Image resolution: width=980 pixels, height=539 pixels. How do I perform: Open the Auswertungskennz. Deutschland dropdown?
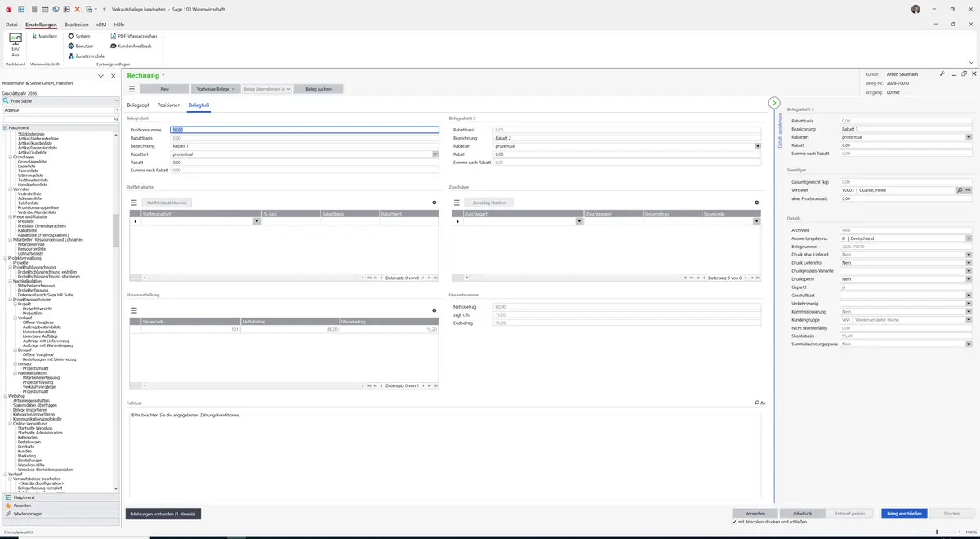pyautogui.click(x=969, y=238)
